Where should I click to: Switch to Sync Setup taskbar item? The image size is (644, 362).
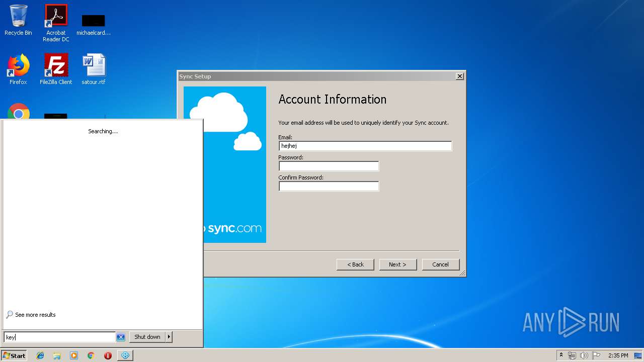[125, 355]
